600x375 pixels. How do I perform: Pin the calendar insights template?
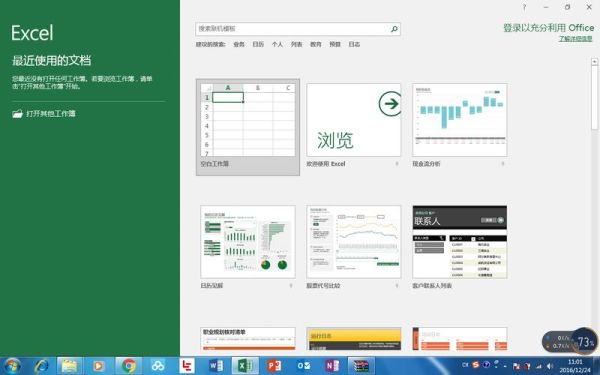click(x=291, y=285)
